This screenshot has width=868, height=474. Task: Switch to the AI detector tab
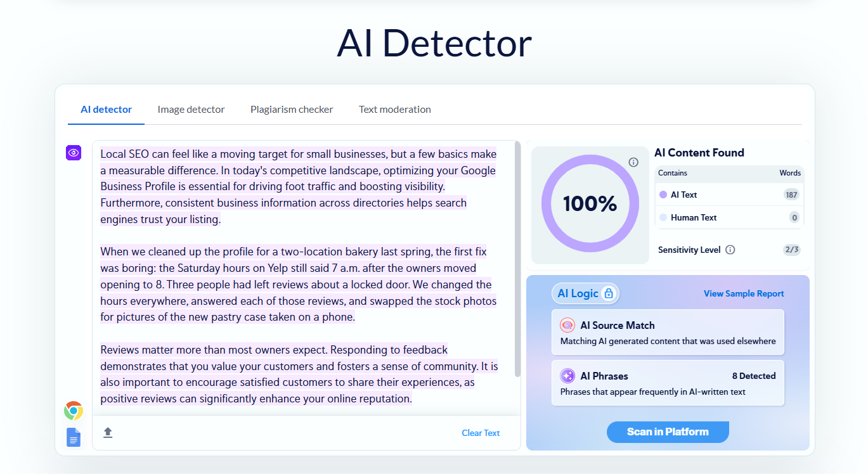[107, 110]
